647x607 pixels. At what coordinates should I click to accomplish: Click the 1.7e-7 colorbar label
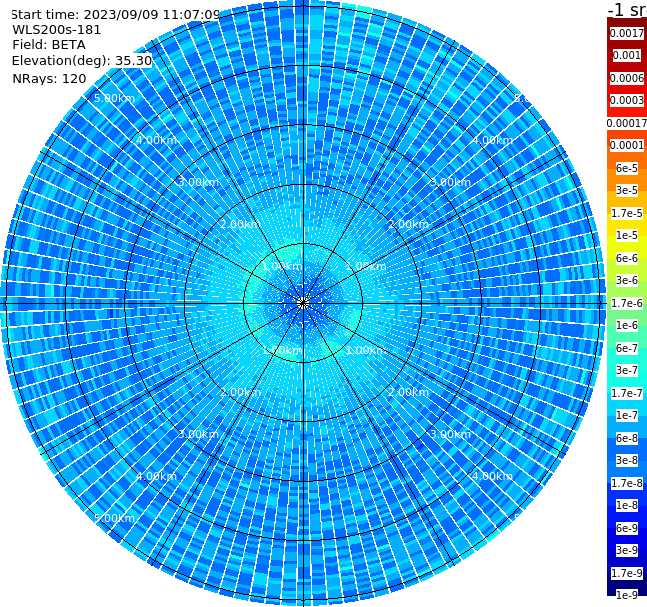click(x=627, y=393)
